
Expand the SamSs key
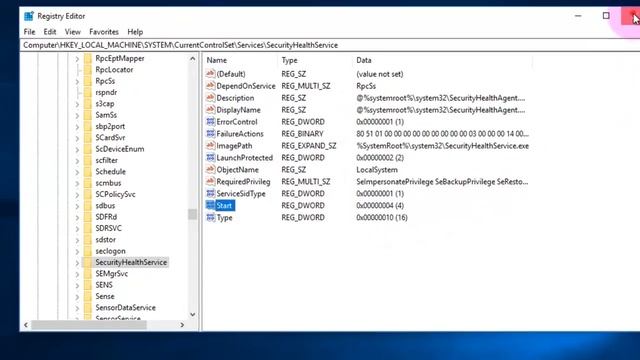tap(77, 115)
